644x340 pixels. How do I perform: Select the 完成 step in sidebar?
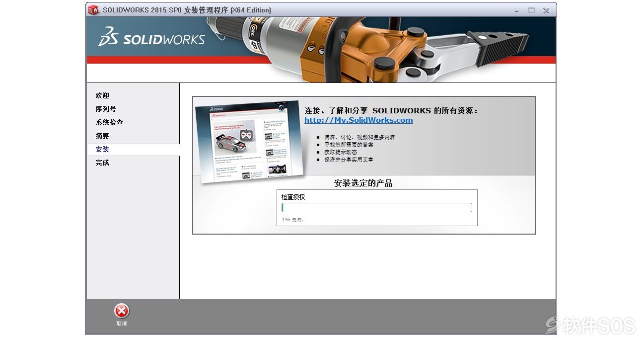click(102, 163)
